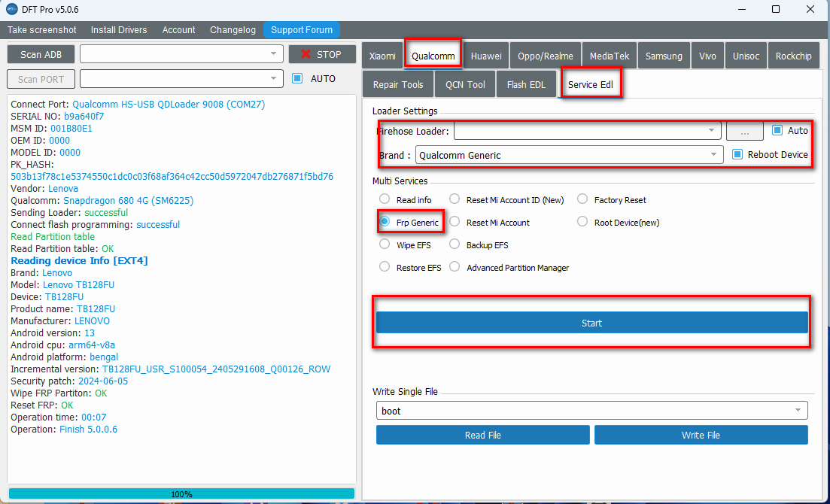
Task: Switch to the MediaTek tab
Action: (x=610, y=56)
